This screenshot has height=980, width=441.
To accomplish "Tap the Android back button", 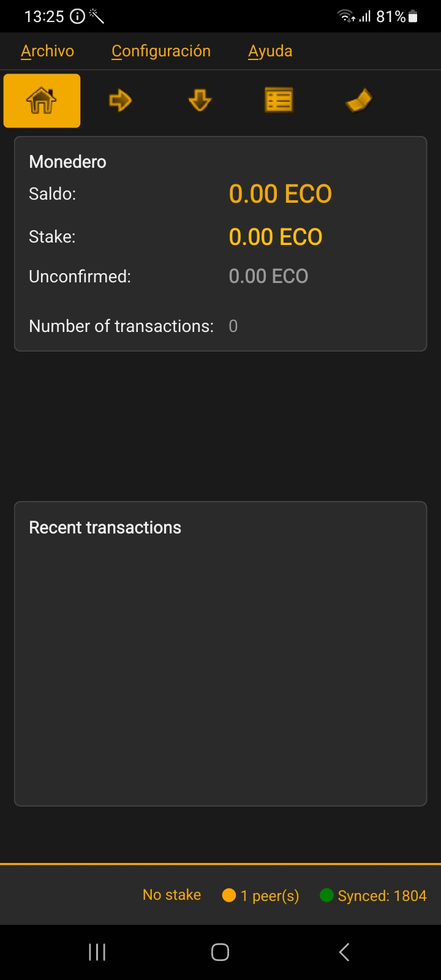I will (x=344, y=952).
